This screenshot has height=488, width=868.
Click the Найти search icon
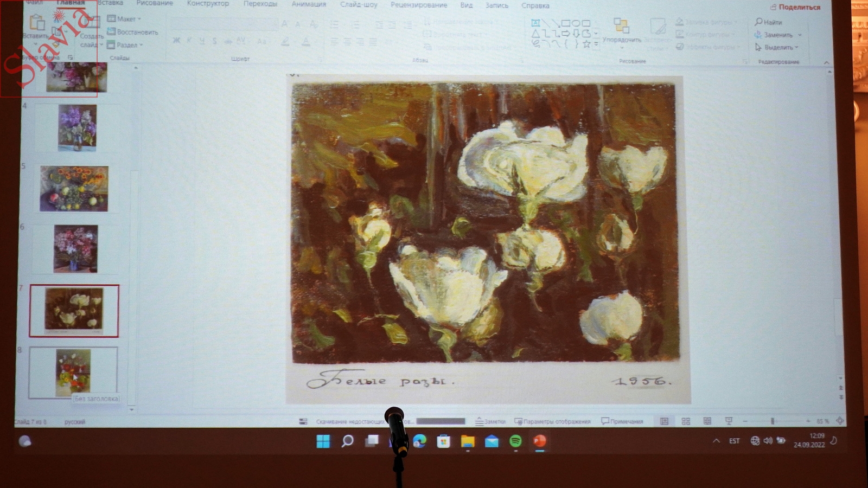click(x=759, y=22)
